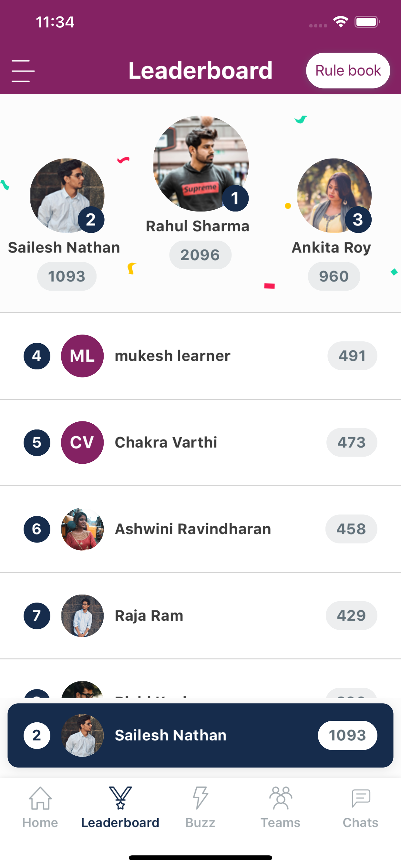Open Raja Ram's leaderboard row
This screenshot has width=401, height=868.
(x=200, y=615)
